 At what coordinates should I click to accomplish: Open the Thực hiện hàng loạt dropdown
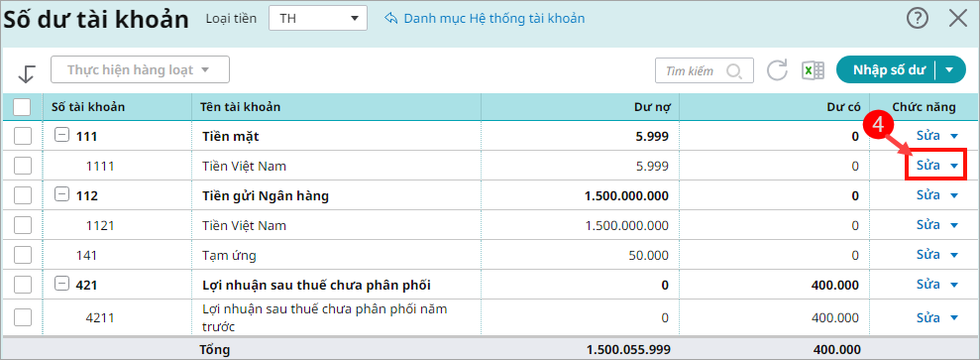pyautogui.click(x=140, y=69)
